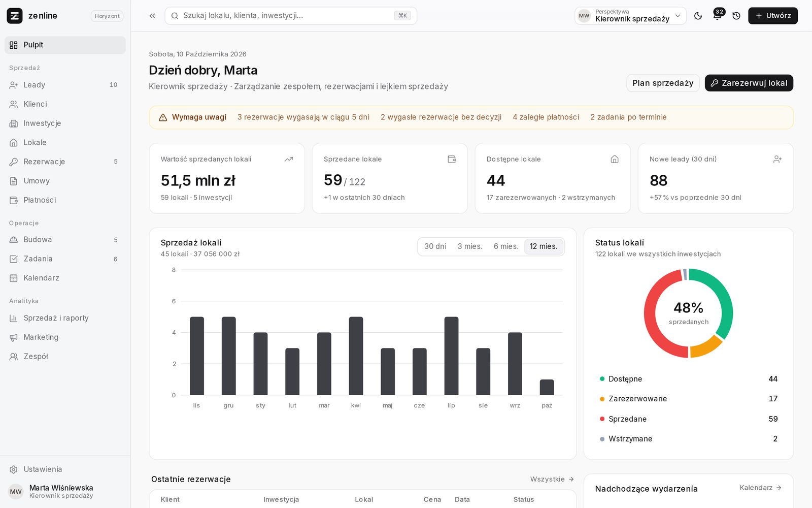Open Leady in the sidebar

[x=65, y=85]
